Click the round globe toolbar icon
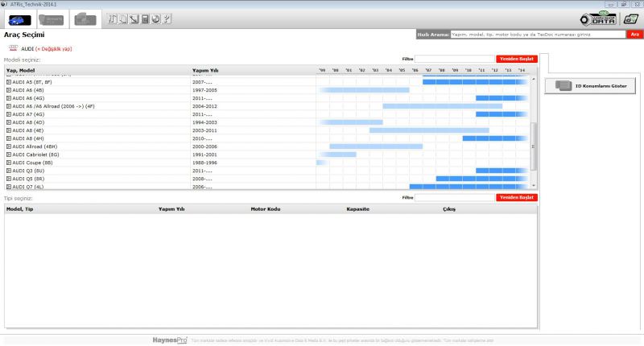Viewport: 644px width, 346px height. [x=155, y=19]
